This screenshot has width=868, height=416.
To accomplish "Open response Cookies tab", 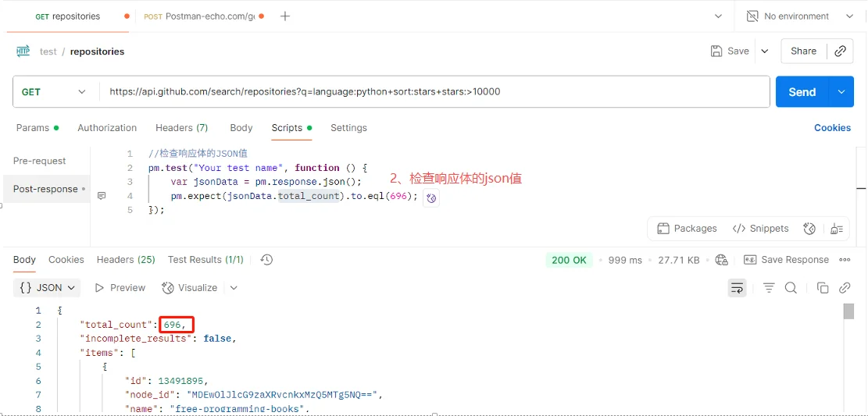I will click(66, 259).
